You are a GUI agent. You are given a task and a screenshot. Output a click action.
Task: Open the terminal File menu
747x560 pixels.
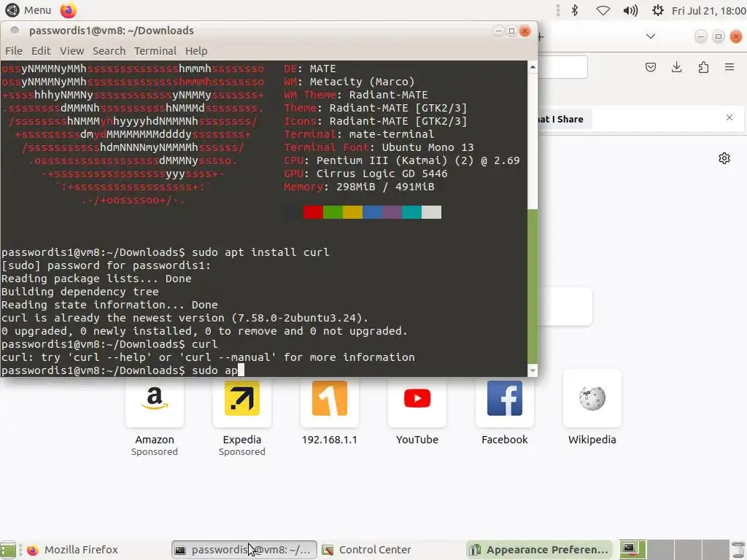[13, 50]
